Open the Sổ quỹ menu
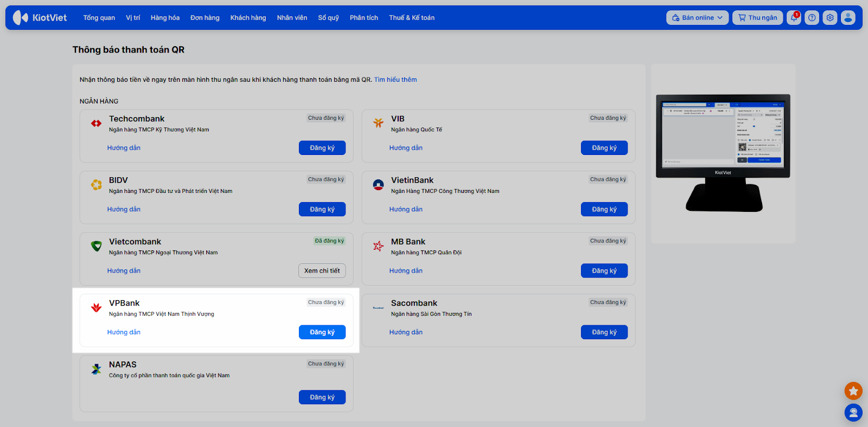868x427 pixels. click(328, 18)
